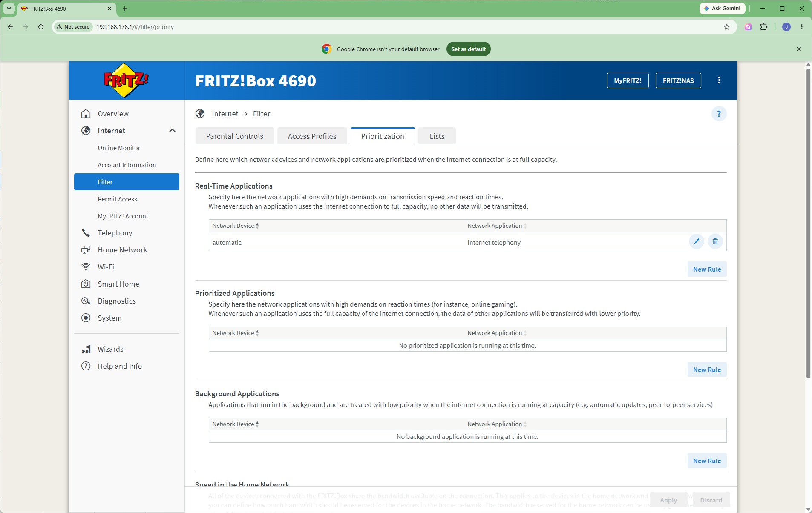The height and width of the screenshot is (513, 812).
Task: Open the Chrome three-dot menu
Action: coord(802,27)
